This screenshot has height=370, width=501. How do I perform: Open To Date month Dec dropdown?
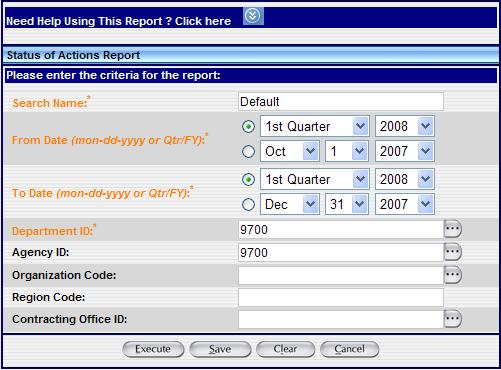290,204
